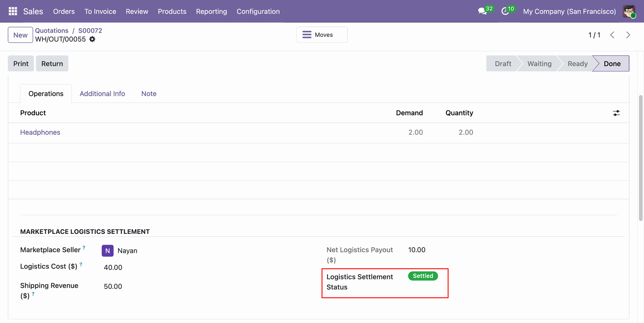This screenshot has width=644, height=323.
Task: Open help tooltip for Logistics Cost ($)
Action: click(81, 264)
